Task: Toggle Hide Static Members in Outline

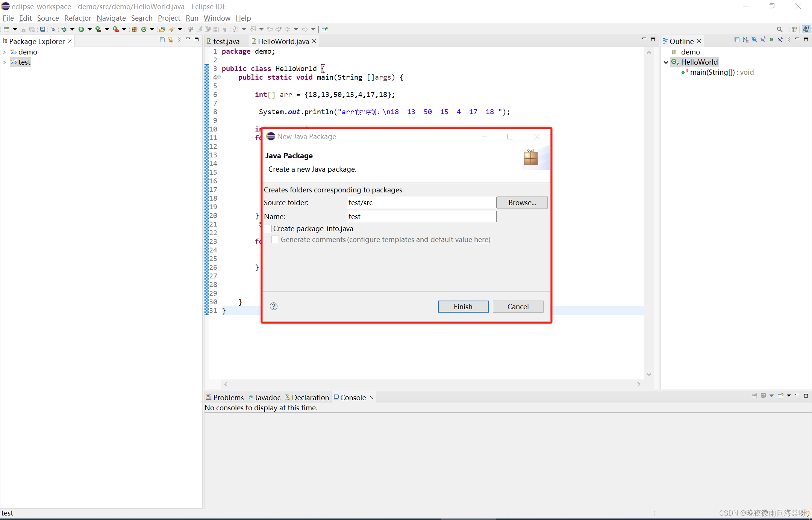Action: pyautogui.click(x=763, y=40)
